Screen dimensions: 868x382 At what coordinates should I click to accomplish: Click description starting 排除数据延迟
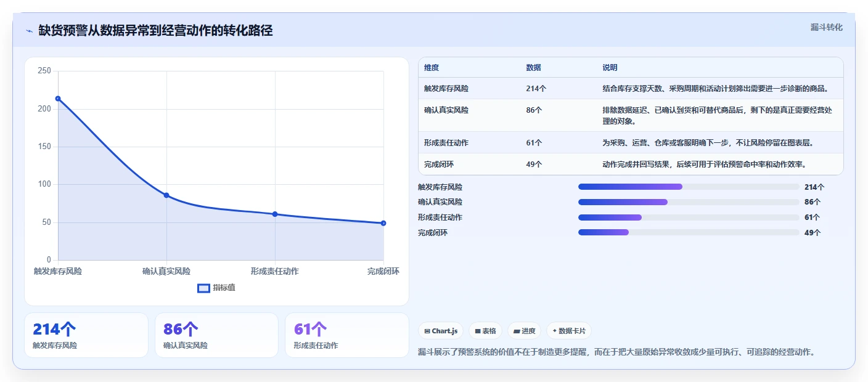[x=717, y=115]
